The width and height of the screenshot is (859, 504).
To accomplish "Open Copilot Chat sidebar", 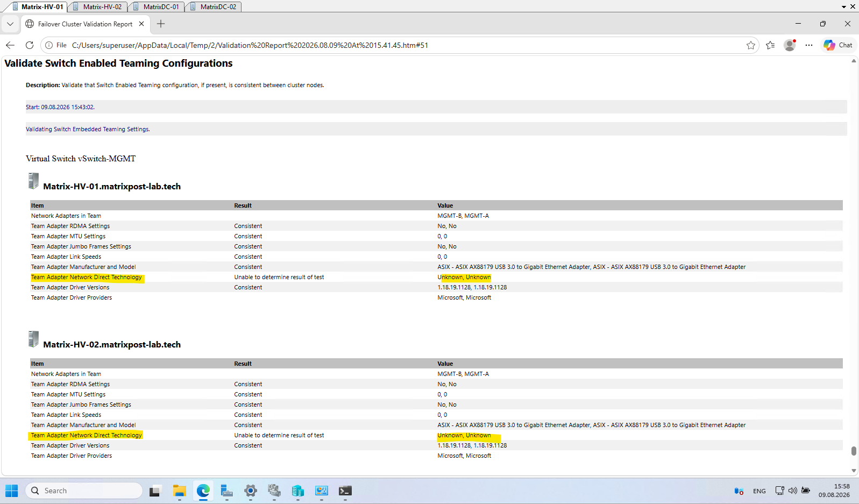I will (x=838, y=45).
